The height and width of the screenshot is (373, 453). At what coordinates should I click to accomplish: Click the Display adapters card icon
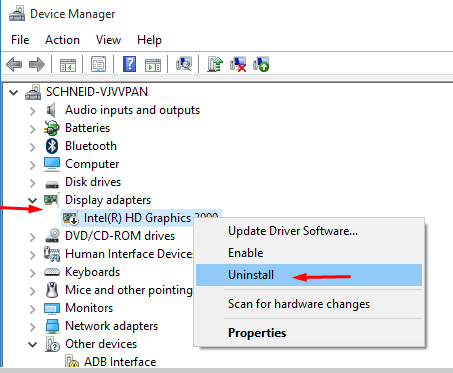point(52,200)
